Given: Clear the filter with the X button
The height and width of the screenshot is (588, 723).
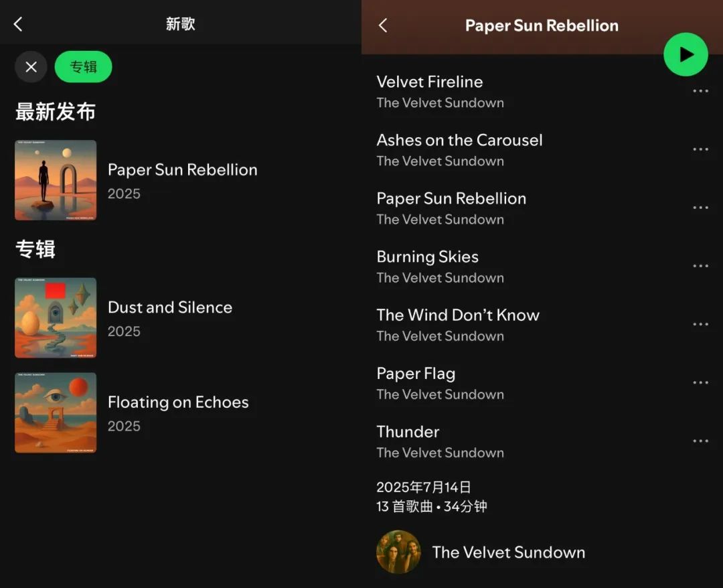Looking at the screenshot, I should [31, 67].
